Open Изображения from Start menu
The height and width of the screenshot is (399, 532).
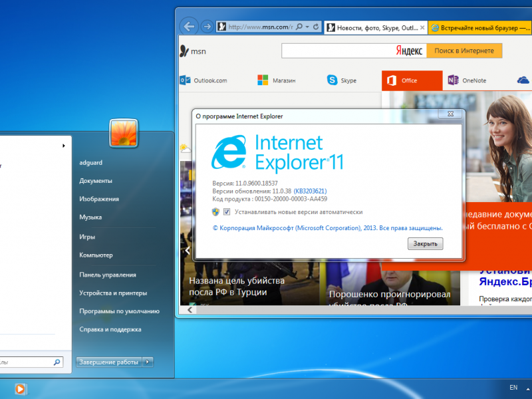coord(99,199)
